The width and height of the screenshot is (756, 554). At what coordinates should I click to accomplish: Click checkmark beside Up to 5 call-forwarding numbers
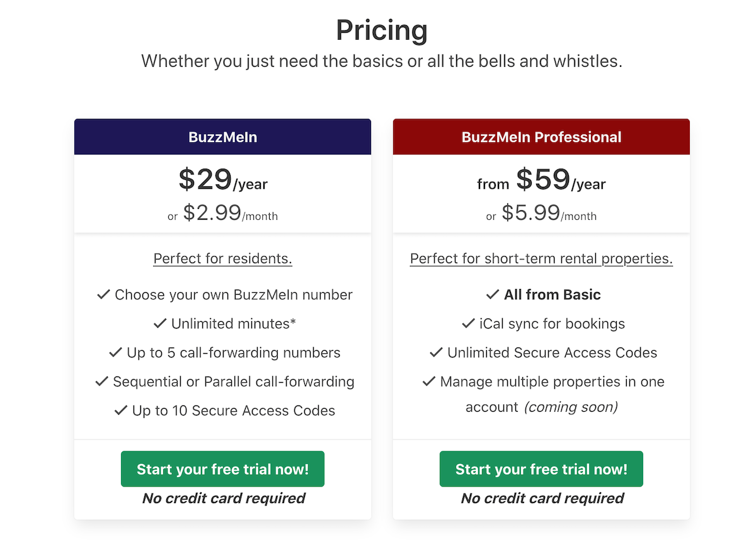coord(115,353)
